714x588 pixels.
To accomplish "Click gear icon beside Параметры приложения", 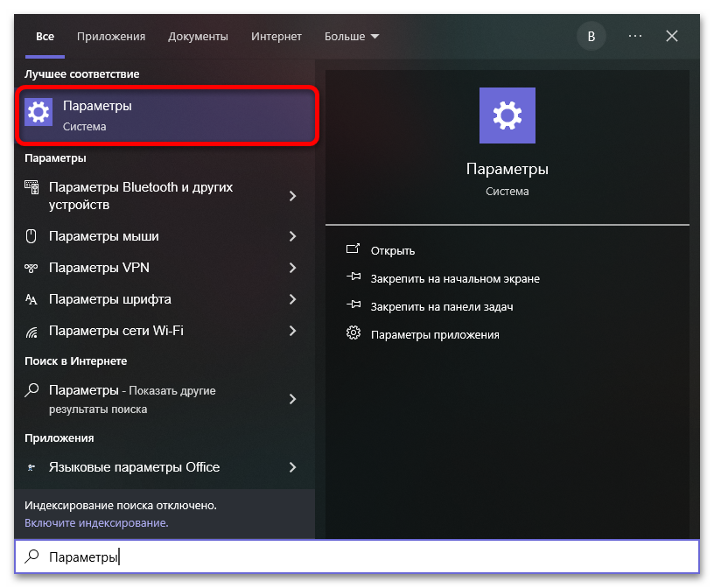I will point(353,333).
